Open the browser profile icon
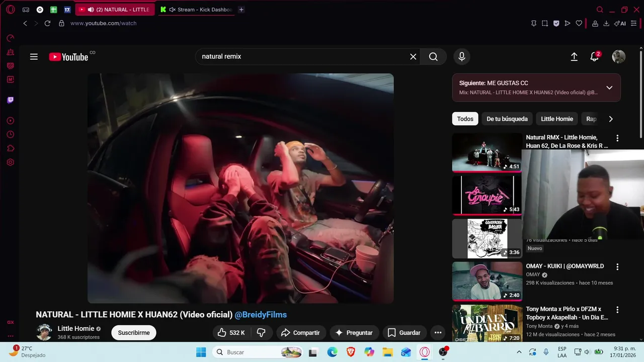 pyautogui.click(x=595, y=23)
